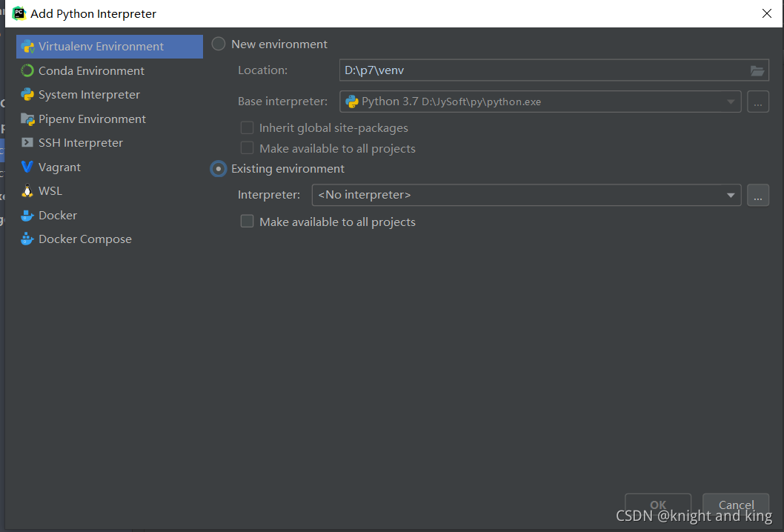The width and height of the screenshot is (784, 532).
Task: Select Virtualenv Environment in the sidebar
Action: (110, 47)
